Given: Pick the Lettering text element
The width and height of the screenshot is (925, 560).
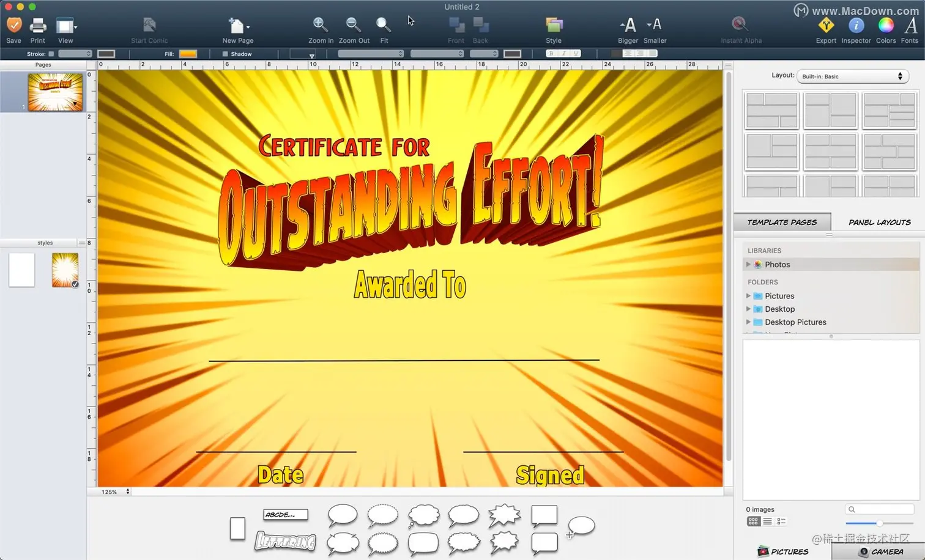Looking at the screenshot, I should click(286, 541).
